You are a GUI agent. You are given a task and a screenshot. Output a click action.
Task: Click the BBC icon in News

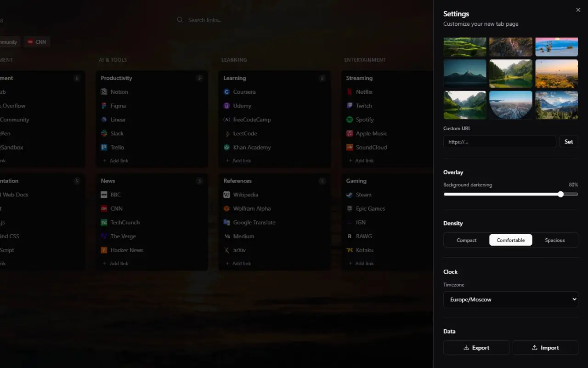pyautogui.click(x=104, y=195)
